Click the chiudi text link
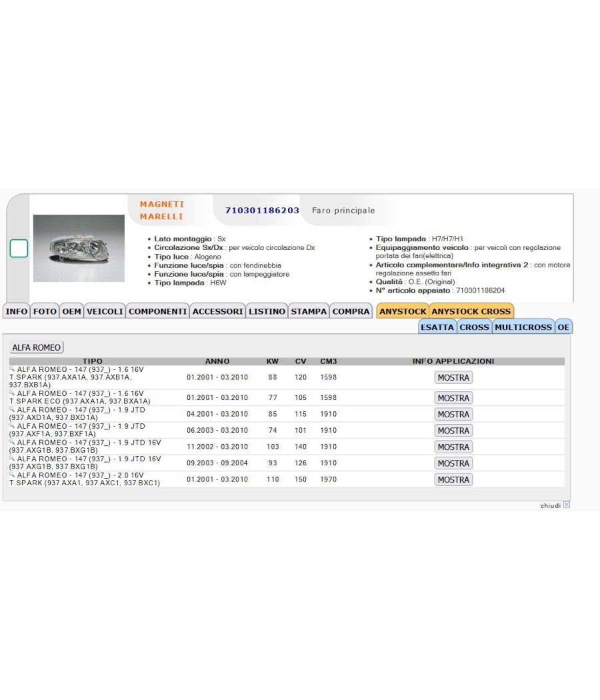Viewport: 600px width, 700px height. 551,505
